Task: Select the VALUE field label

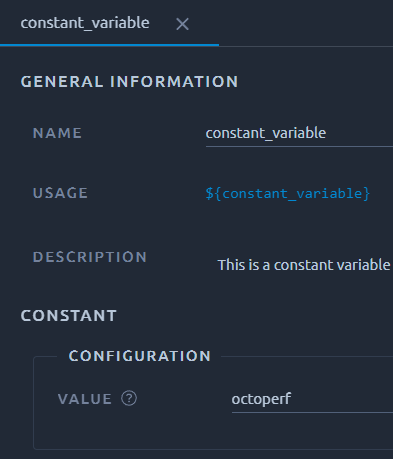Action: pyautogui.click(x=85, y=399)
